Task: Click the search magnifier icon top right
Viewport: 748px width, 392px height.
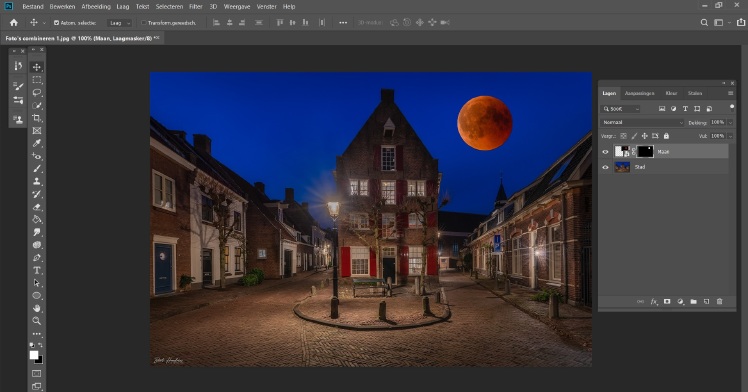Action: tap(704, 22)
